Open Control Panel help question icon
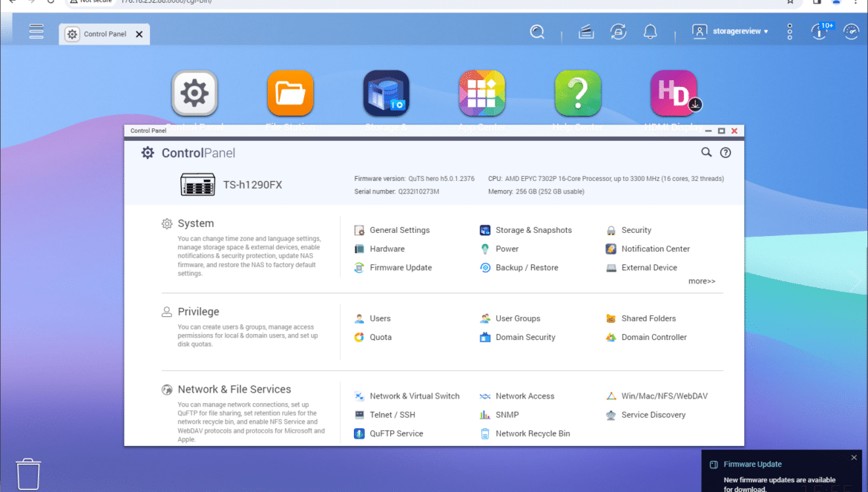This screenshot has width=868, height=492. click(x=725, y=153)
